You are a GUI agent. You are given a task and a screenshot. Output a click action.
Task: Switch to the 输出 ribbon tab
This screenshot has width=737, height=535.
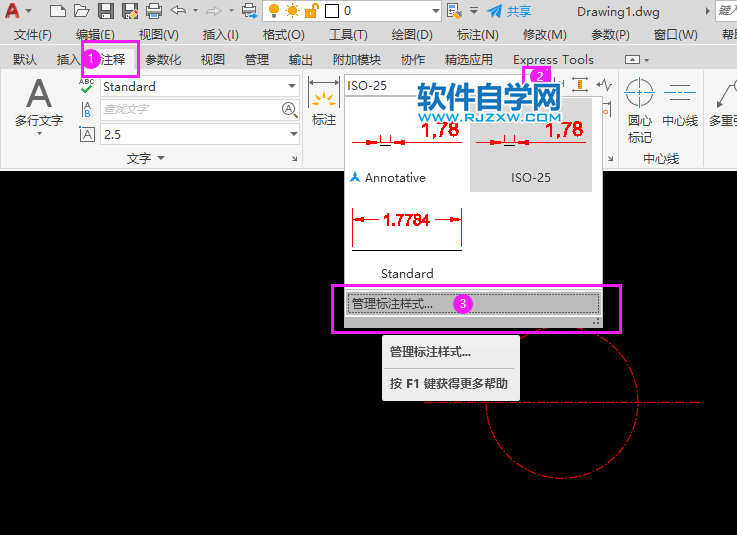pyautogui.click(x=301, y=60)
